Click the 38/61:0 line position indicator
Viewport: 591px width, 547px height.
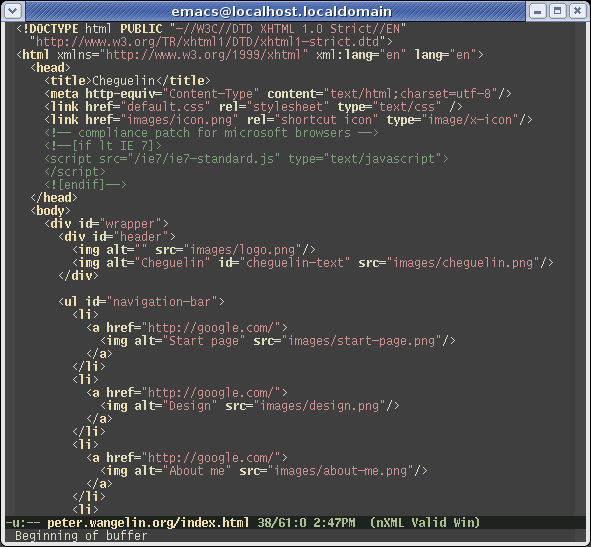point(282,522)
